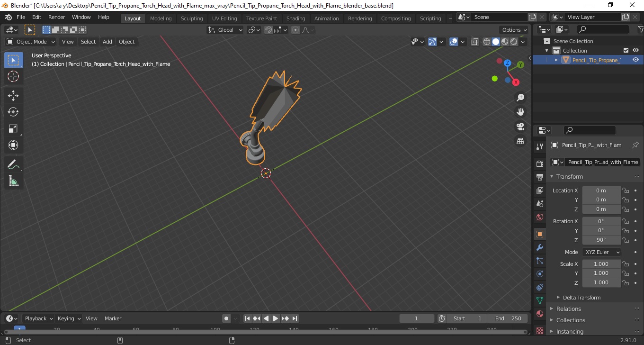Switch to material preview shading
Screen dimensions: 644x345
(505, 42)
